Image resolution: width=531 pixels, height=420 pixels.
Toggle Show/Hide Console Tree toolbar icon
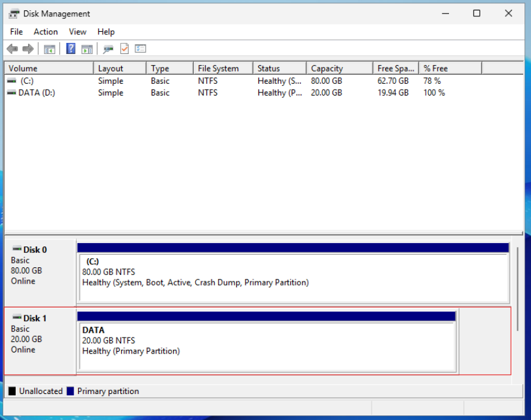[49, 49]
